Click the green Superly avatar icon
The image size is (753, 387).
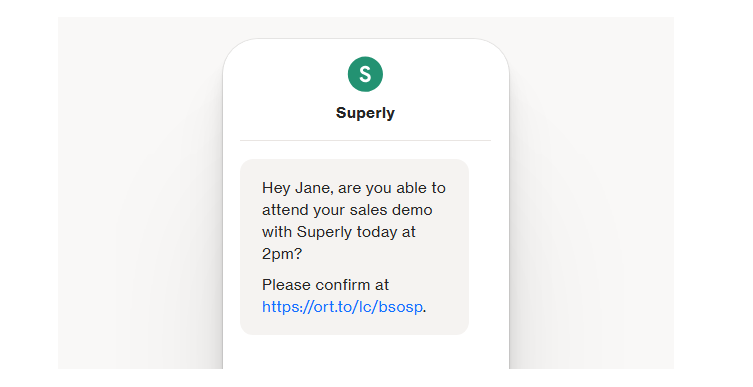tap(365, 74)
